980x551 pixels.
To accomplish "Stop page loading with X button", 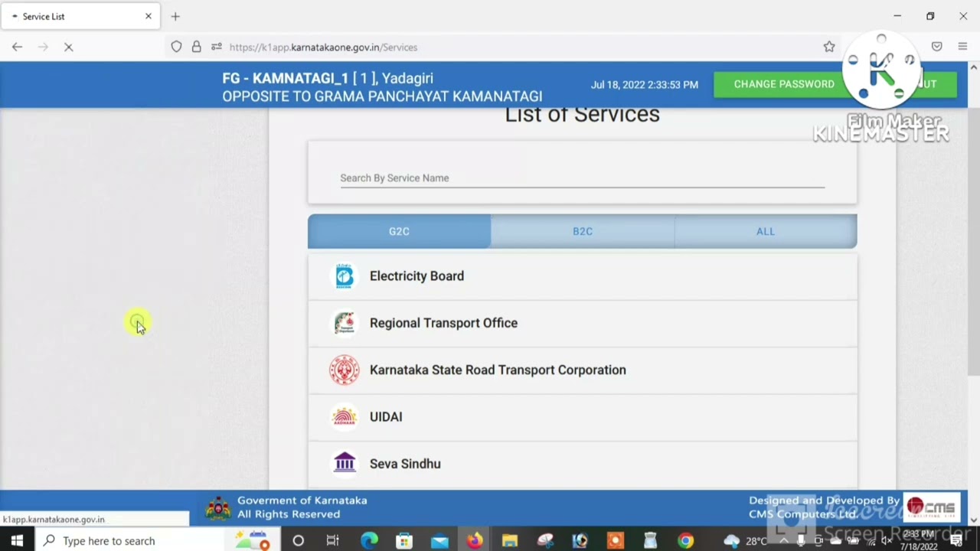I will 68,47.
